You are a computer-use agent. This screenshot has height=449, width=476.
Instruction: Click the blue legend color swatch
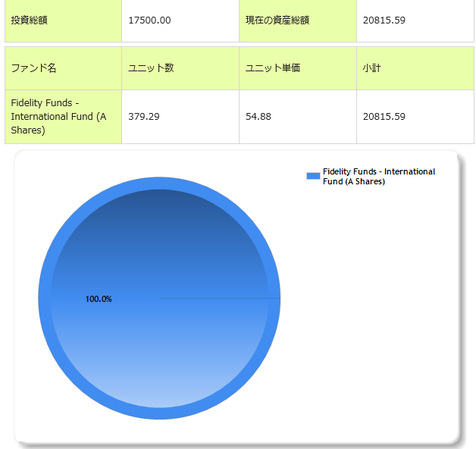click(x=313, y=176)
